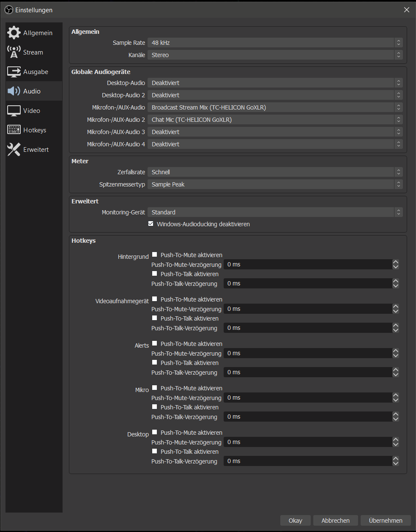Click the Audio speaker icon
Screen dimensions: 416x532
14,91
